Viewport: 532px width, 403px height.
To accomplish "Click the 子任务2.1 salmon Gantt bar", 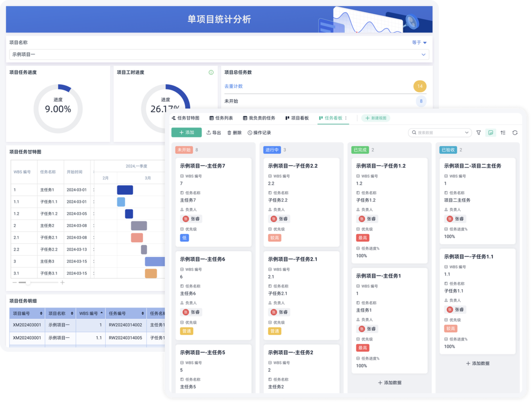I will [x=137, y=238].
